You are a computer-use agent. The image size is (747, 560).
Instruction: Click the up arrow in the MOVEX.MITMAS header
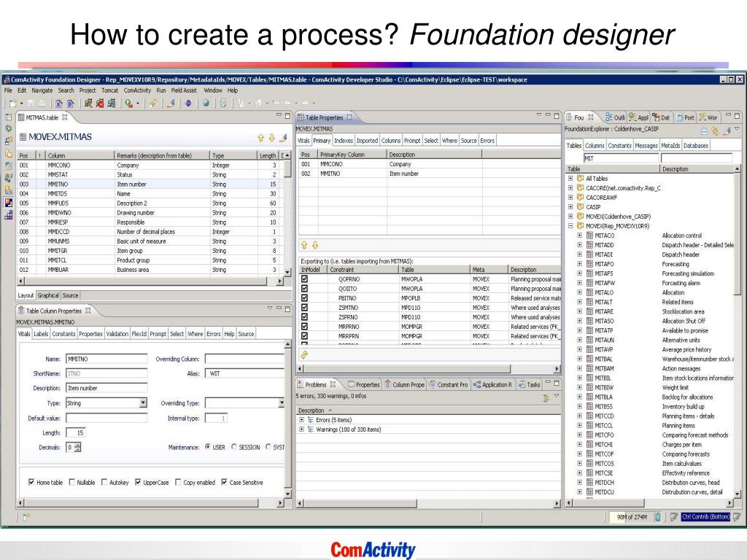tap(260, 138)
